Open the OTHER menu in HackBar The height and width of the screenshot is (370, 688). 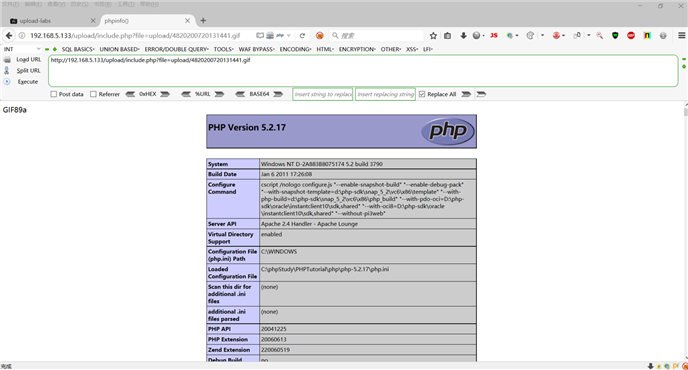(391, 49)
